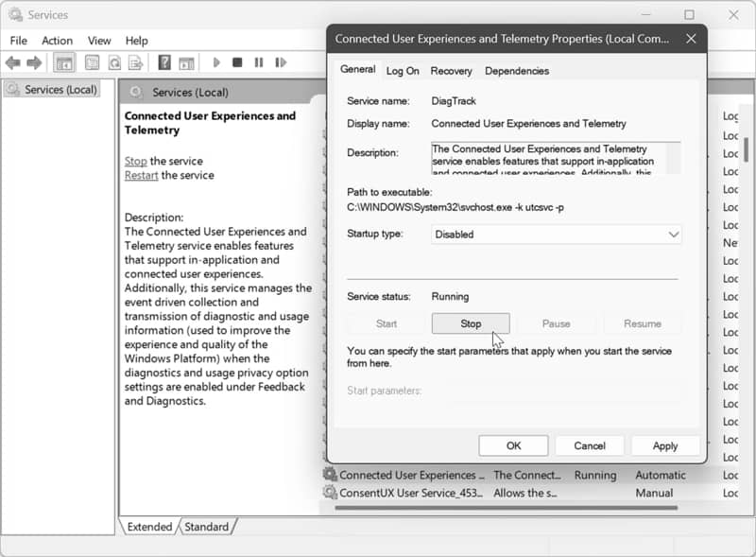
Task: Click the Stop the service link
Action: [135, 161]
